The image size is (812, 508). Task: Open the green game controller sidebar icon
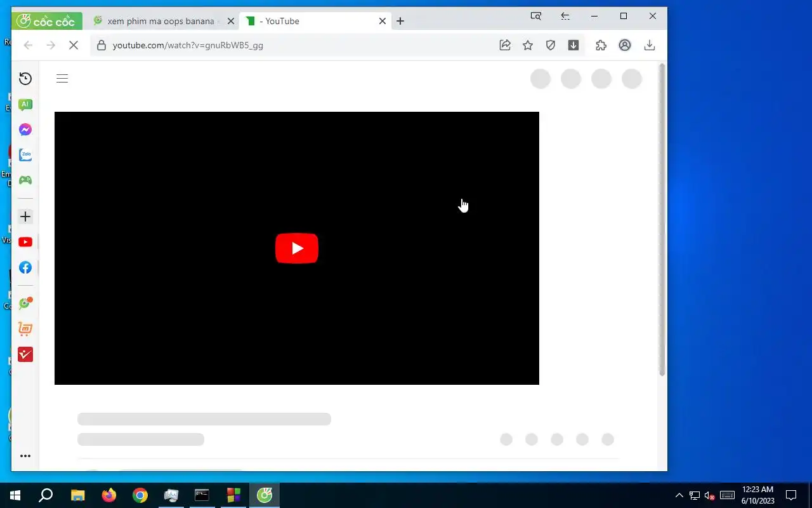click(25, 180)
